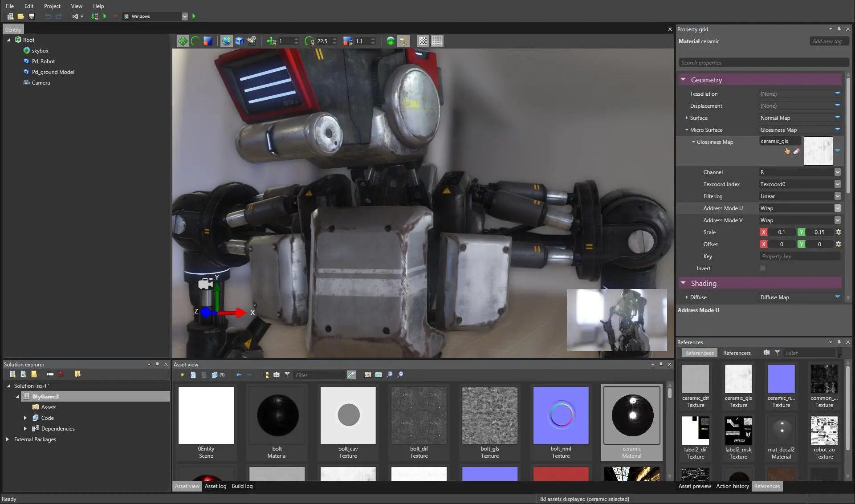Click the References tab in bottom panel
This screenshot has height=504, width=855.
pos(767,486)
